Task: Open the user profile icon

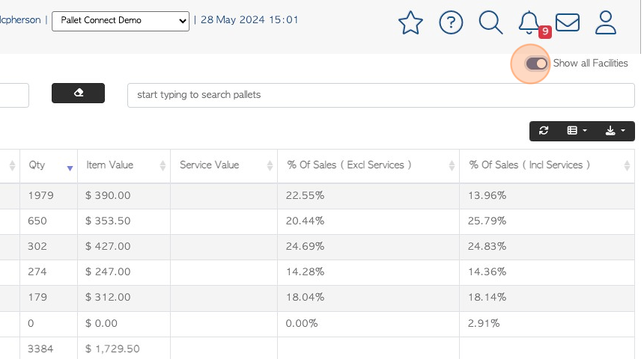Action: coord(605,22)
